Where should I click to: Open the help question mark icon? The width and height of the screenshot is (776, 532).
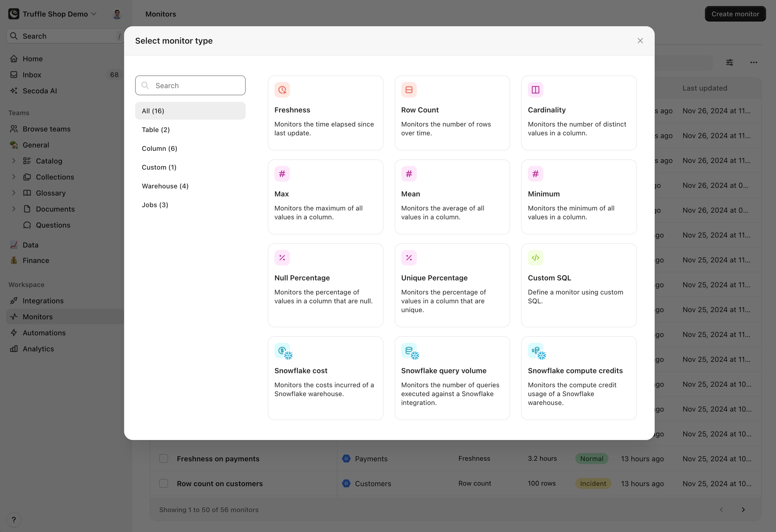[14, 520]
